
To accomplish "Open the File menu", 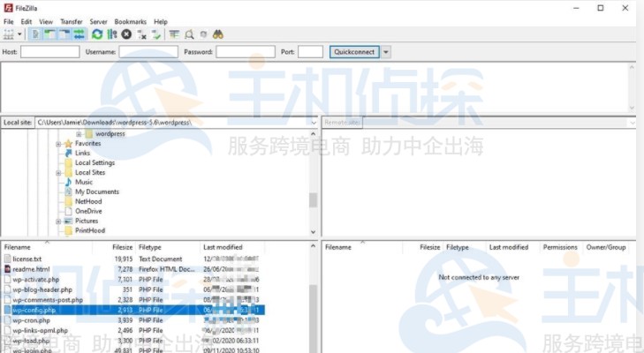I will pyautogui.click(x=9, y=22).
